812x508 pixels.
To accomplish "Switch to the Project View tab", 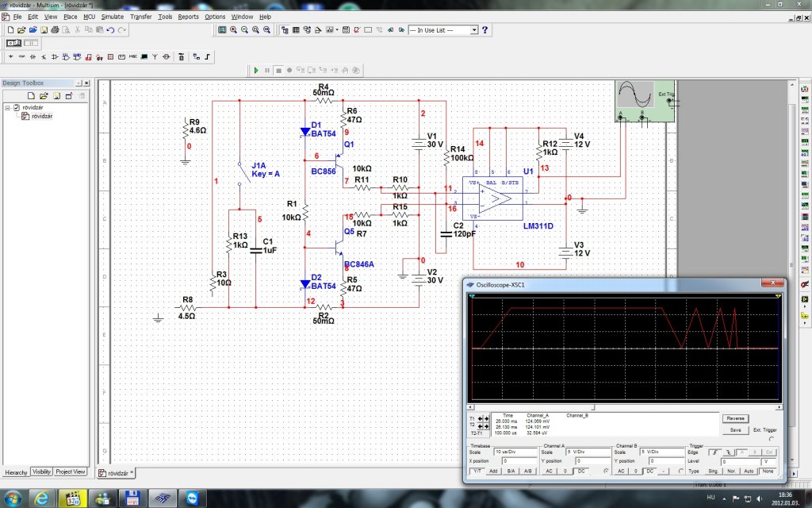I will point(71,471).
